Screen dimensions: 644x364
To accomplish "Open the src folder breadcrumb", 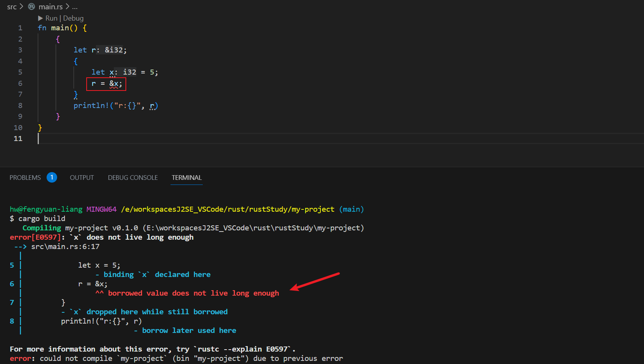I will tap(12, 7).
